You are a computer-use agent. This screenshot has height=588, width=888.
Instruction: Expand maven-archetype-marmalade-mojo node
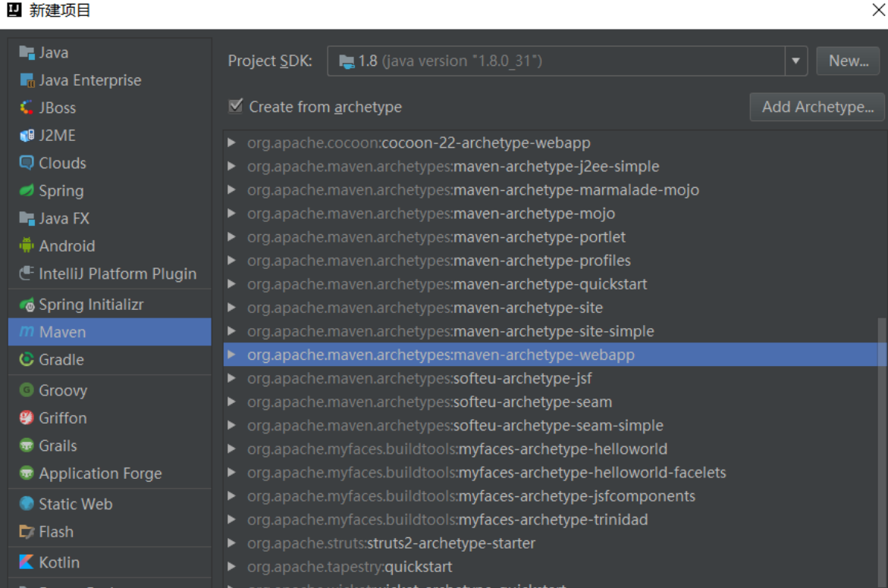pos(231,189)
